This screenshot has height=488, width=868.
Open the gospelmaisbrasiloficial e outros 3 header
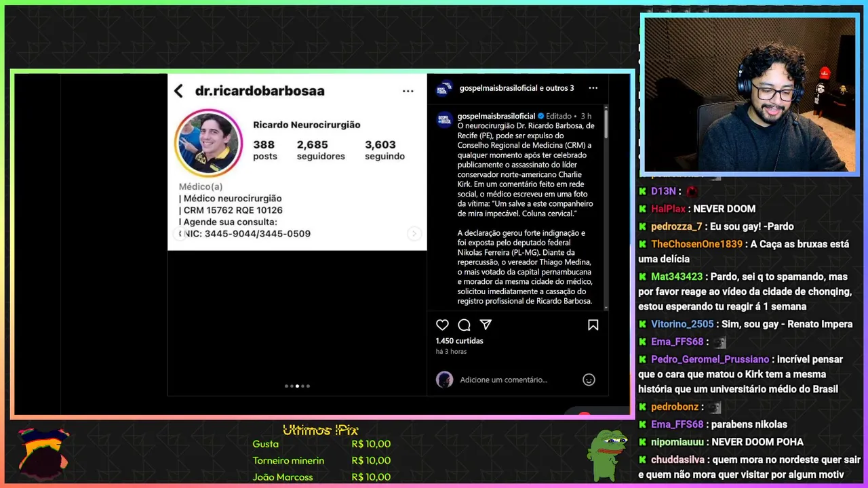pos(517,88)
